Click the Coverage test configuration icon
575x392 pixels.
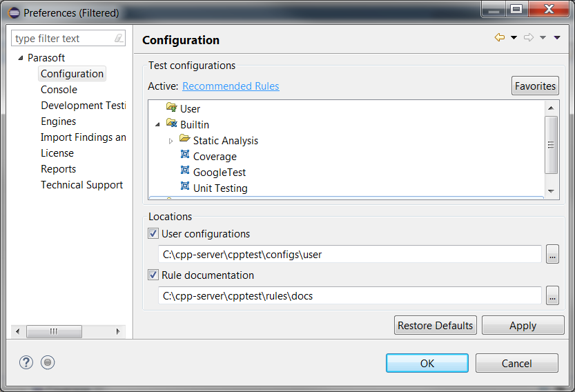185,155
